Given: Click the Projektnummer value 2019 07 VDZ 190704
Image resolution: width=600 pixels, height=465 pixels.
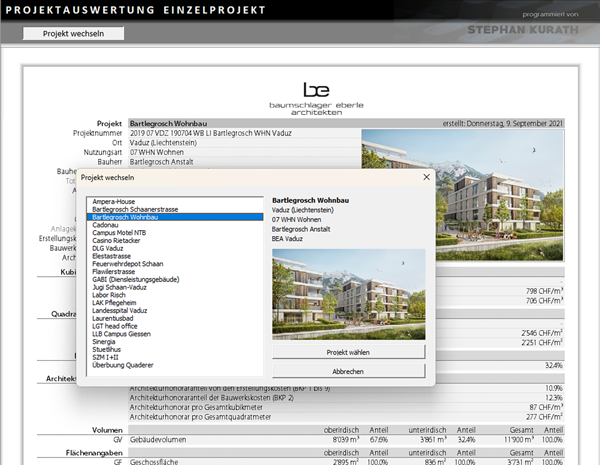Looking at the screenshot, I should pos(210,133).
